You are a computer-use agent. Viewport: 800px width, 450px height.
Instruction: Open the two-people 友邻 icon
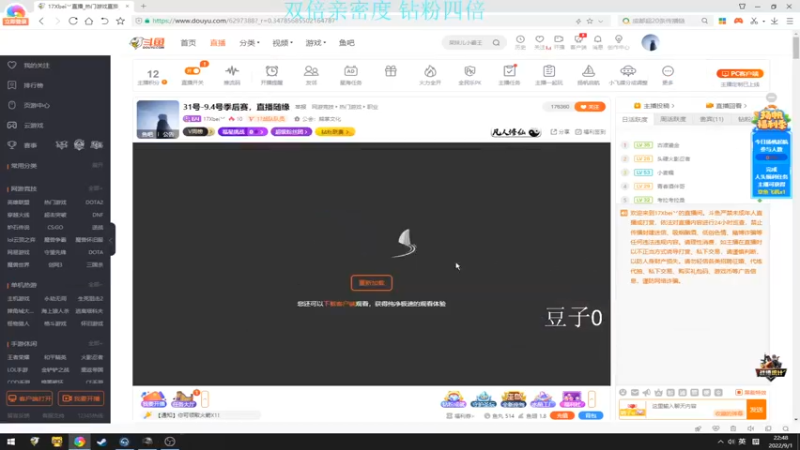(311, 71)
